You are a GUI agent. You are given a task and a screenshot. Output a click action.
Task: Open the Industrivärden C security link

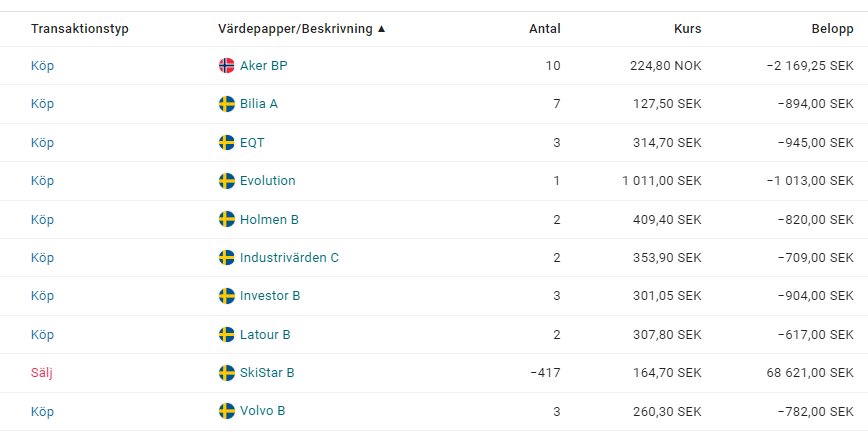pos(289,258)
